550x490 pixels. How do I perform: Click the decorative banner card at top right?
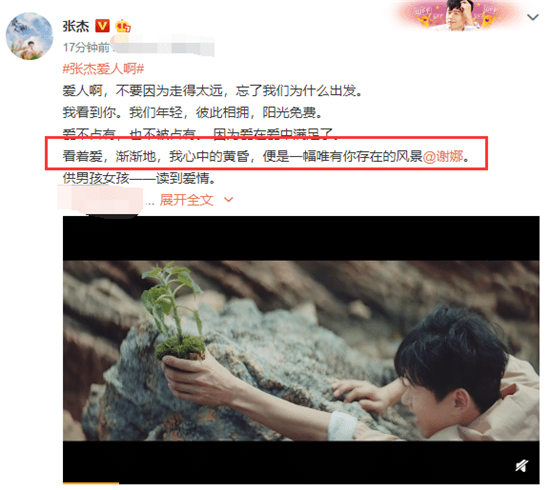[x=457, y=15]
